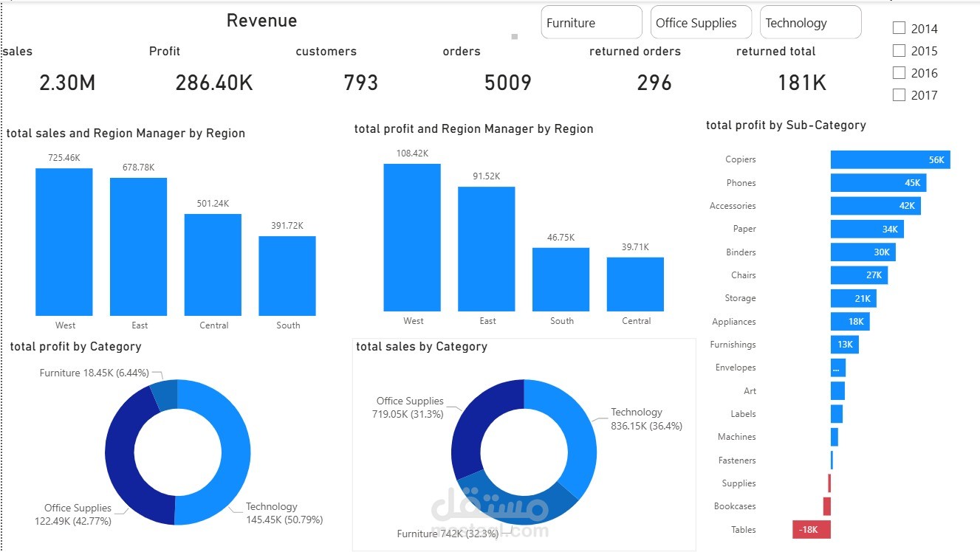Viewport: 980px width, 552px height.
Task: Click the 725.46K data label
Action: [x=64, y=158]
